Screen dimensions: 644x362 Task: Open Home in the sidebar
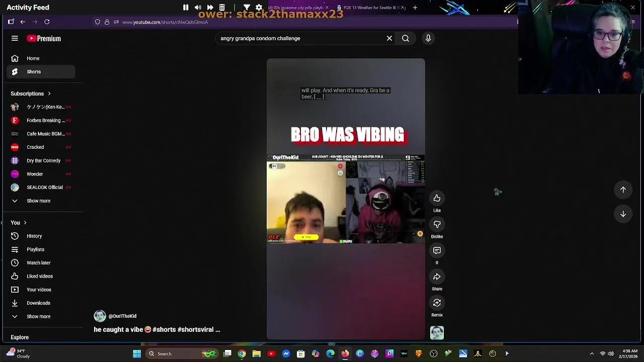coord(41,58)
